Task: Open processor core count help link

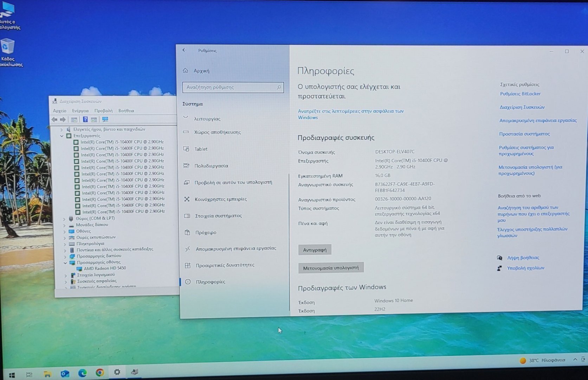Action: [533, 214]
